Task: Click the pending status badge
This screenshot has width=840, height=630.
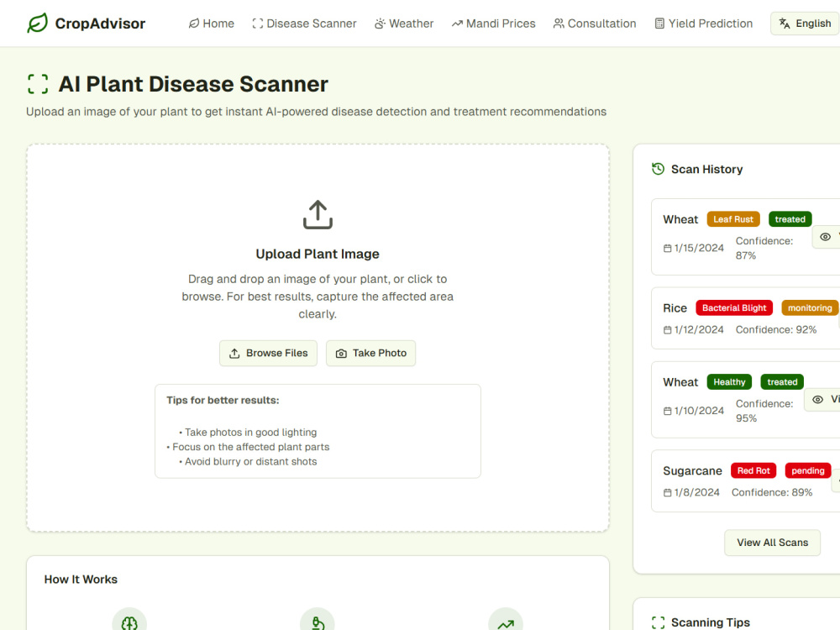Action: point(808,471)
